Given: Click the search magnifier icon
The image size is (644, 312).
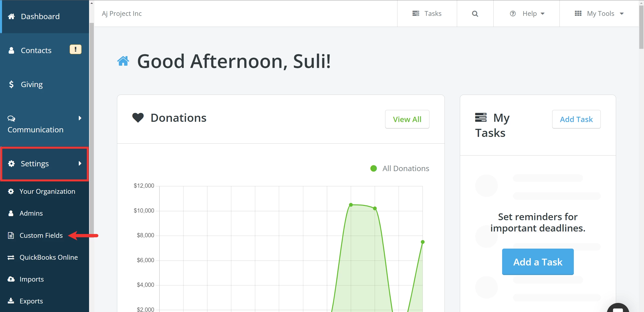Looking at the screenshot, I should pyautogui.click(x=475, y=14).
